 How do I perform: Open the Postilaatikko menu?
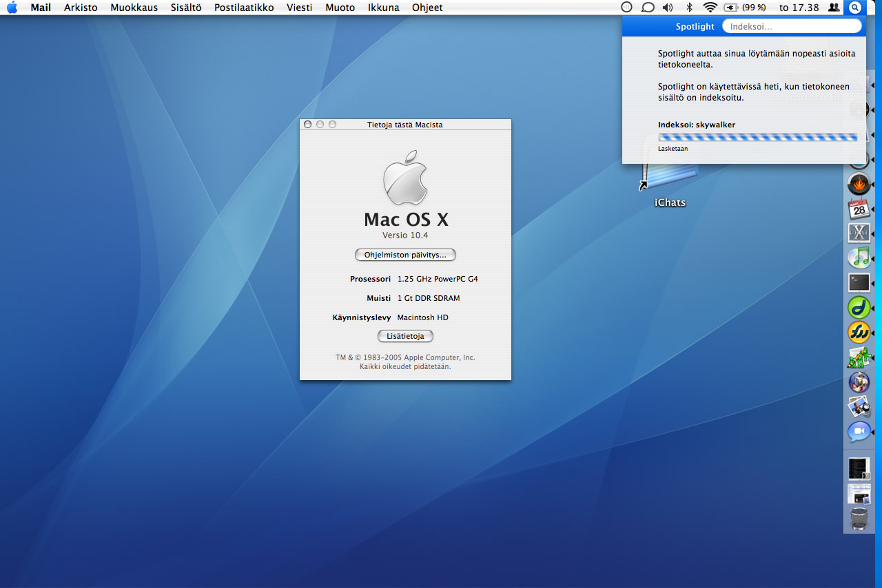tap(244, 8)
